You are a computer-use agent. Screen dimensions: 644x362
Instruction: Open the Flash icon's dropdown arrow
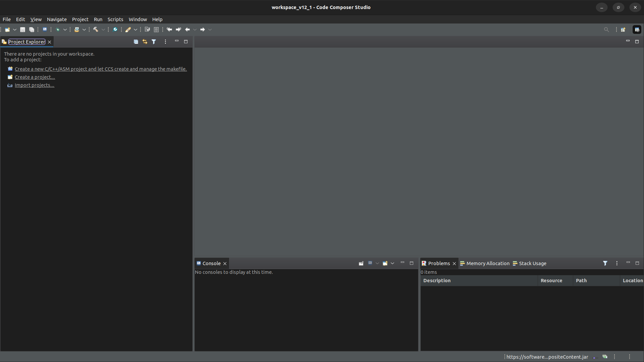click(x=84, y=29)
